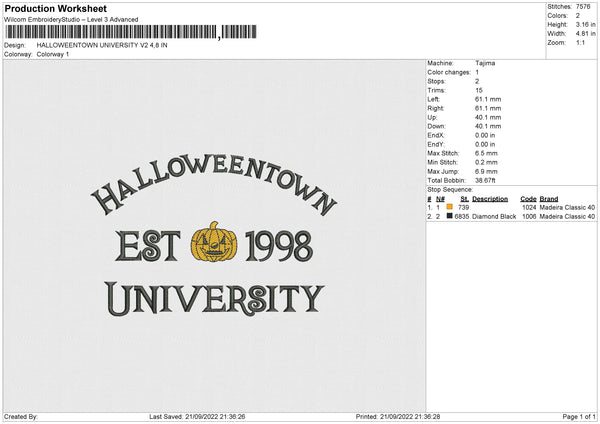The width and height of the screenshot is (600, 424).
Task: Click thread code "1024"
Action: point(529,207)
